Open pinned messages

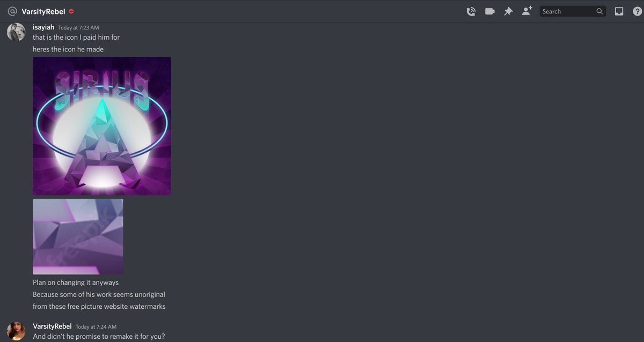[508, 11]
